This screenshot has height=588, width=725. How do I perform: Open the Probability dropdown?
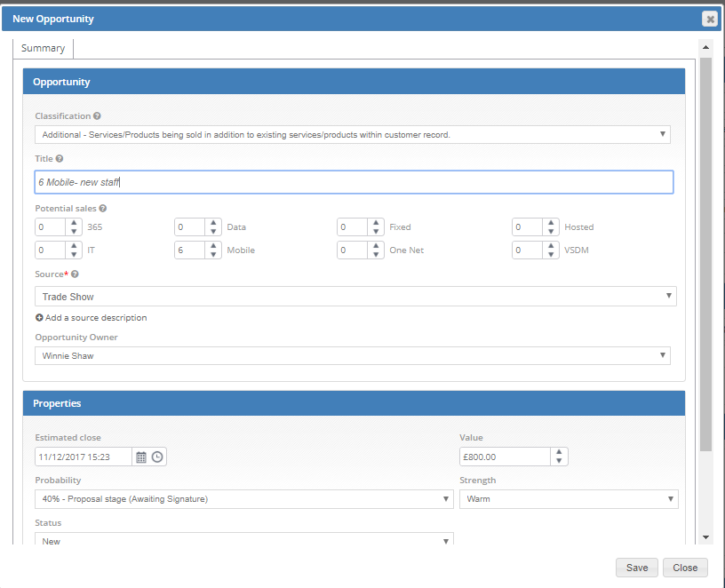244,499
